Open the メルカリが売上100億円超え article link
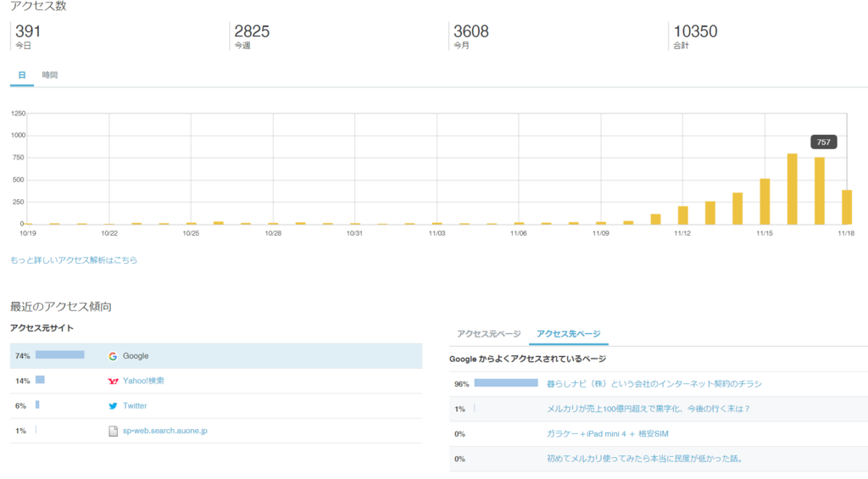The height and width of the screenshot is (479, 868). (x=648, y=409)
